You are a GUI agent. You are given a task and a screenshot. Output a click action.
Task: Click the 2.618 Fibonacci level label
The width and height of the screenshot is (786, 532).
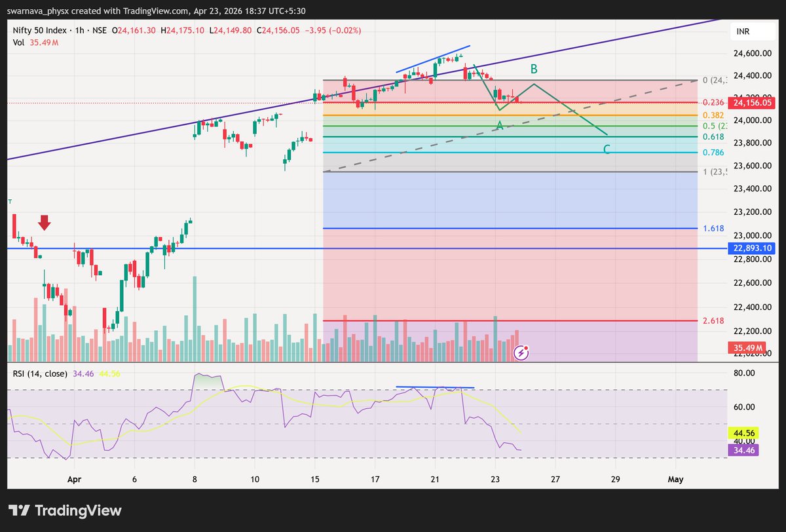[x=713, y=320]
